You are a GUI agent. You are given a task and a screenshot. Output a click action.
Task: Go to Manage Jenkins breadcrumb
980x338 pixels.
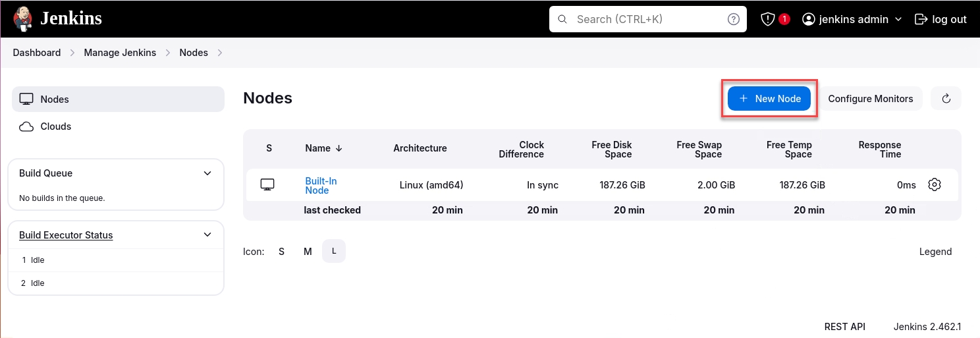(x=120, y=53)
